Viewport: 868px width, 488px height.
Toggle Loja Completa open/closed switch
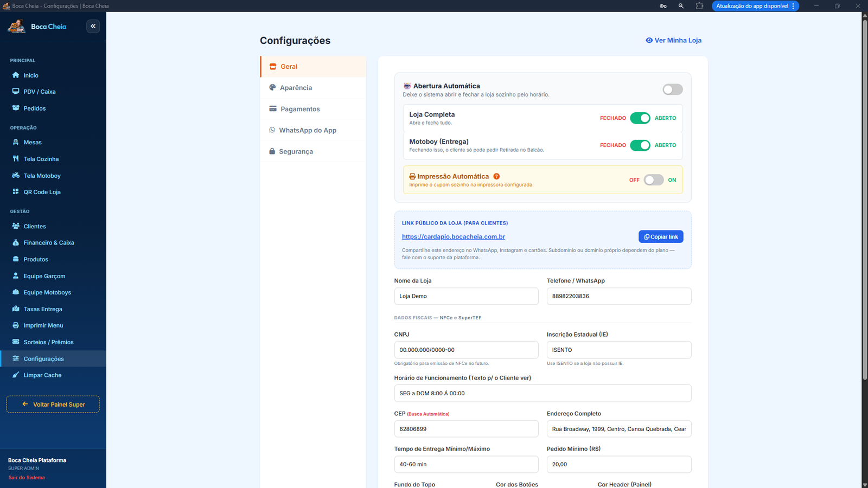(640, 118)
